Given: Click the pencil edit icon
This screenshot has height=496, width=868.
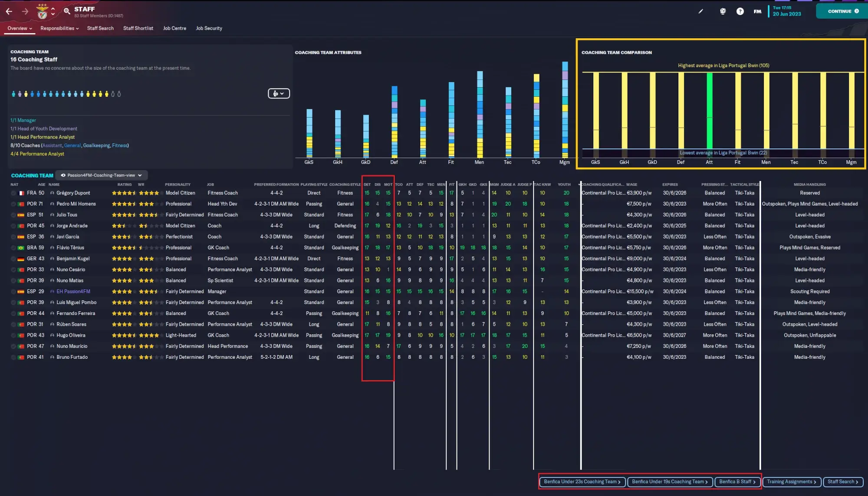Looking at the screenshot, I should (x=700, y=11).
